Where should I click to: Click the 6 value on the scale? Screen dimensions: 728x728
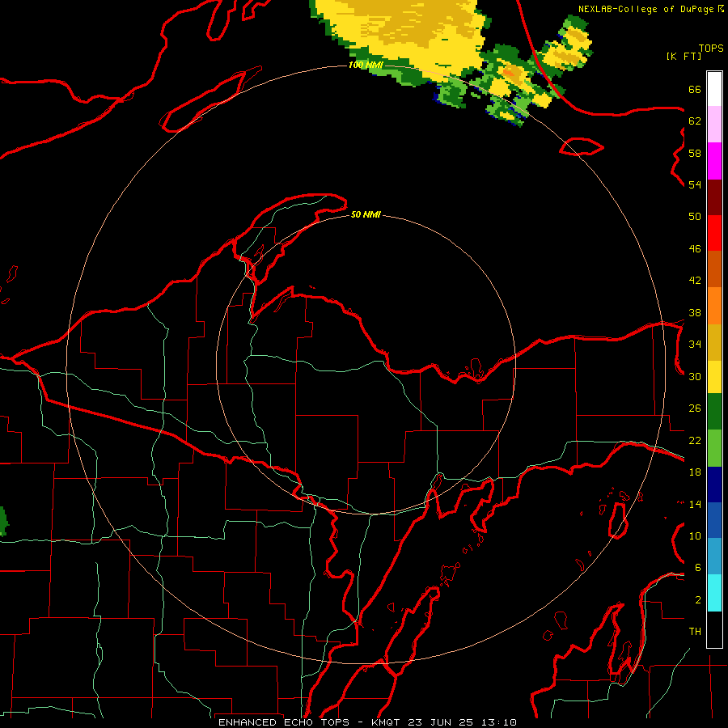tap(697, 567)
